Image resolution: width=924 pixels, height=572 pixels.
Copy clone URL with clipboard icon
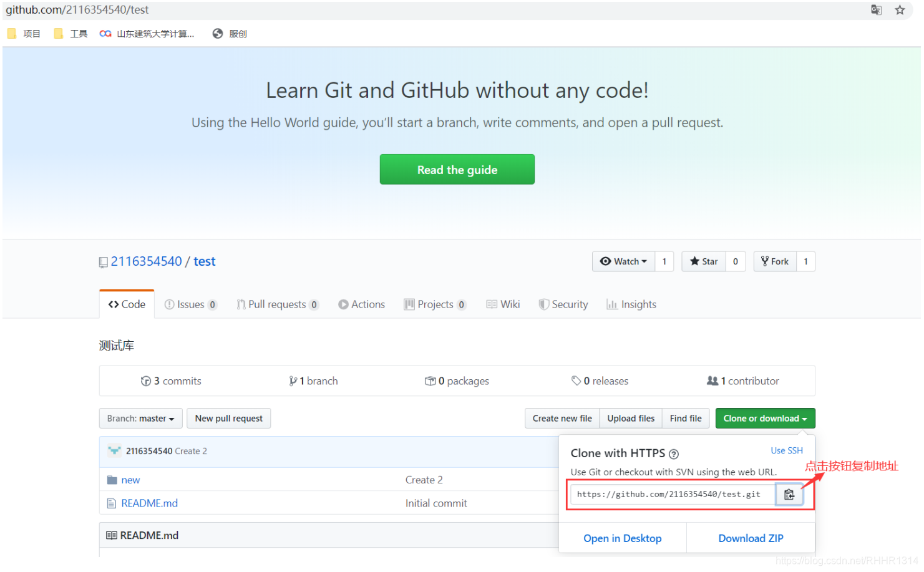(x=789, y=495)
